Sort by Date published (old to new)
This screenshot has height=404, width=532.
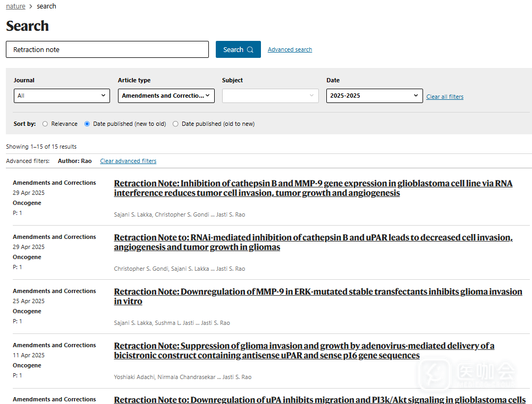click(176, 124)
